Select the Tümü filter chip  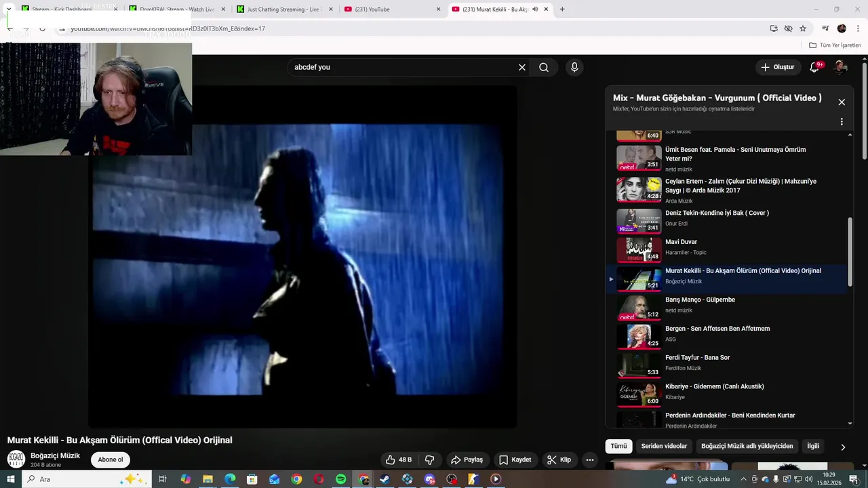(x=618, y=446)
